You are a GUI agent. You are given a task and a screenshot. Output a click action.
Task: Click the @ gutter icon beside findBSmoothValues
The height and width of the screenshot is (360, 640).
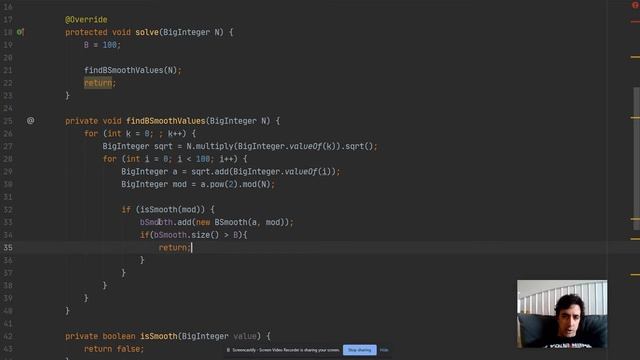[31, 120]
